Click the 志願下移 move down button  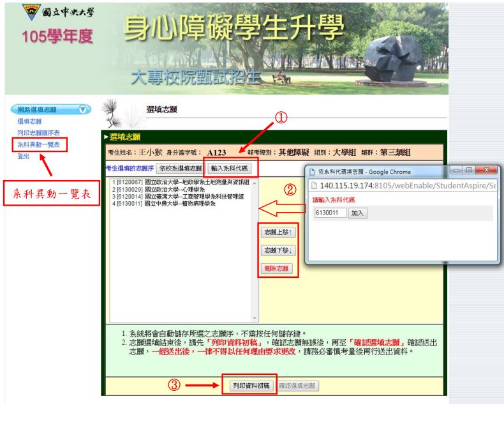278,250
